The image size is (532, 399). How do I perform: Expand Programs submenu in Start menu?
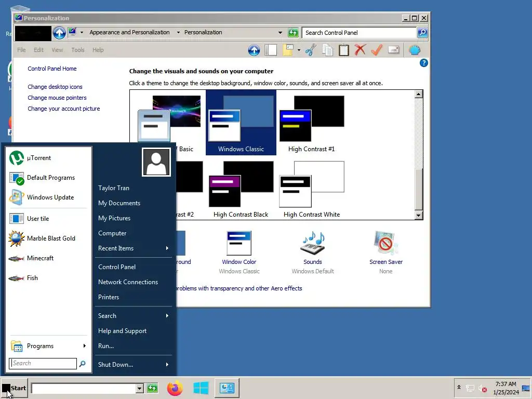[x=85, y=345]
